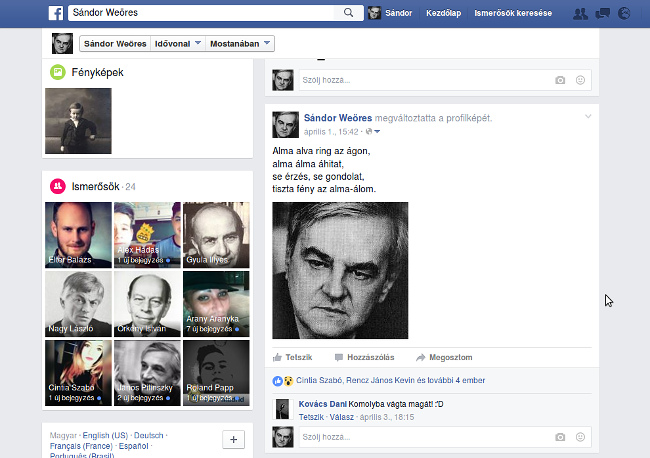This screenshot has height=458, width=650.
Task: Open friend Roland Papp
Action: click(x=216, y=373)
